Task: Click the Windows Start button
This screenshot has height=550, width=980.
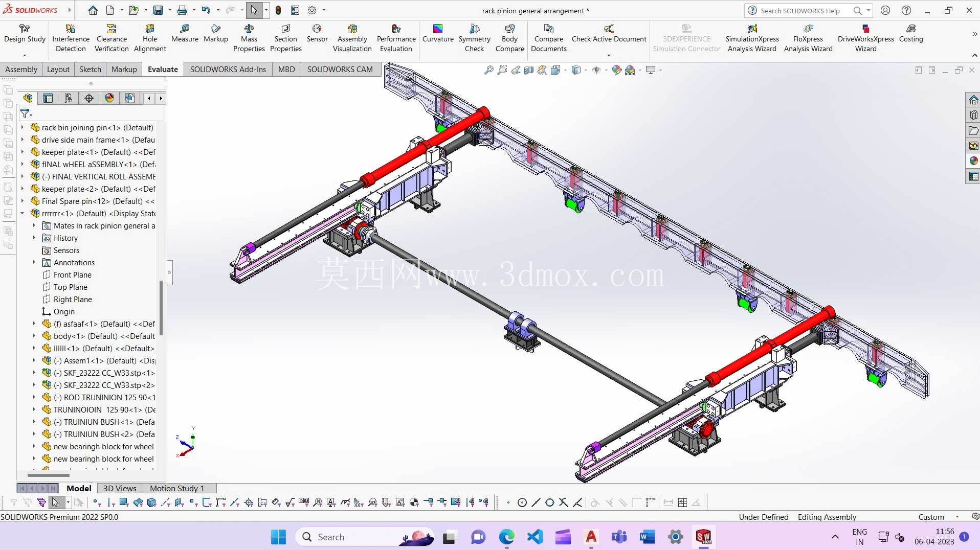Action: (x=279, y=537)
